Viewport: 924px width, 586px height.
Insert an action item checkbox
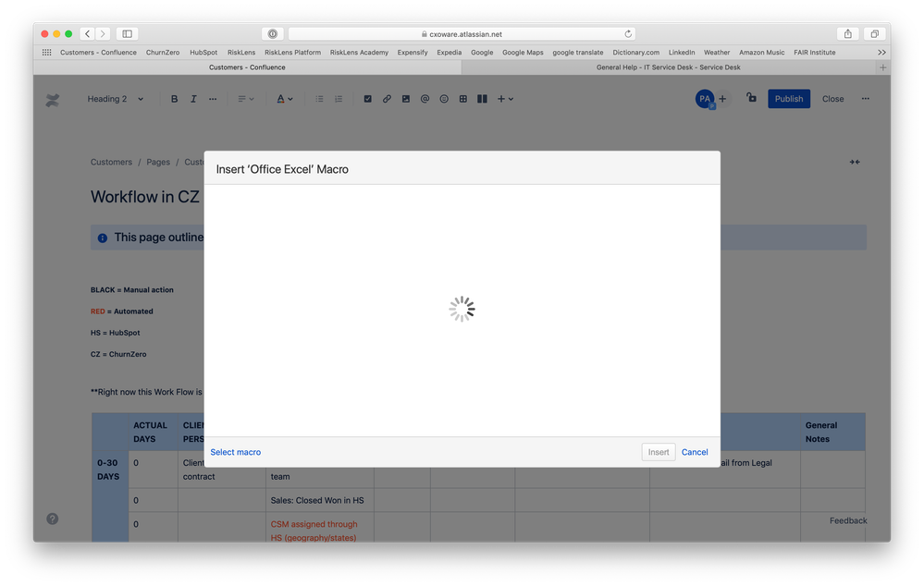tap(367, 99)
